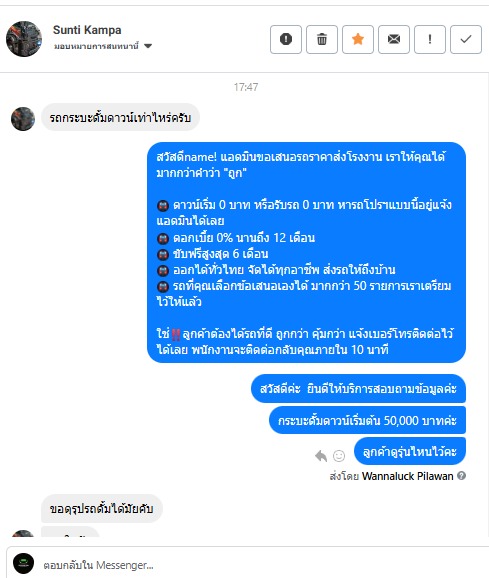Select the message stating 50,000 baht down payment
This screenshot has width=489, height=578.
pyautogui.click(x=367, y=420)
